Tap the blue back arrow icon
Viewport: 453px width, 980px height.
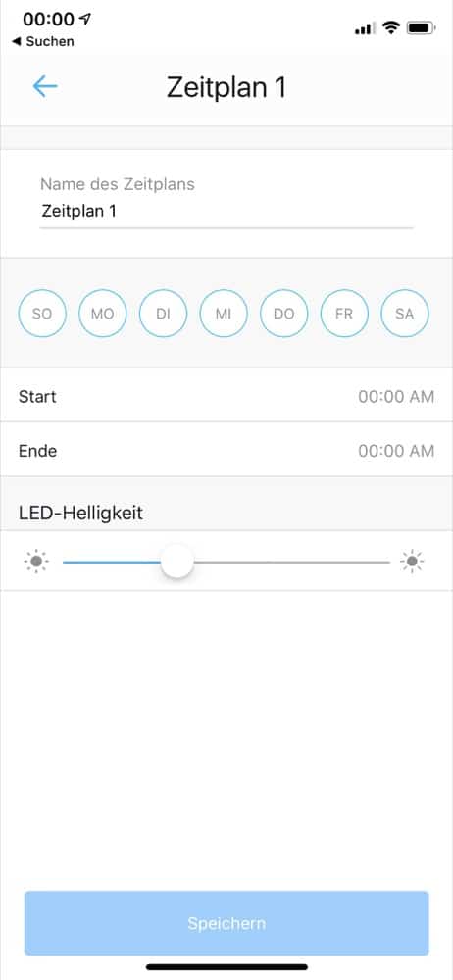click(45, 87)
